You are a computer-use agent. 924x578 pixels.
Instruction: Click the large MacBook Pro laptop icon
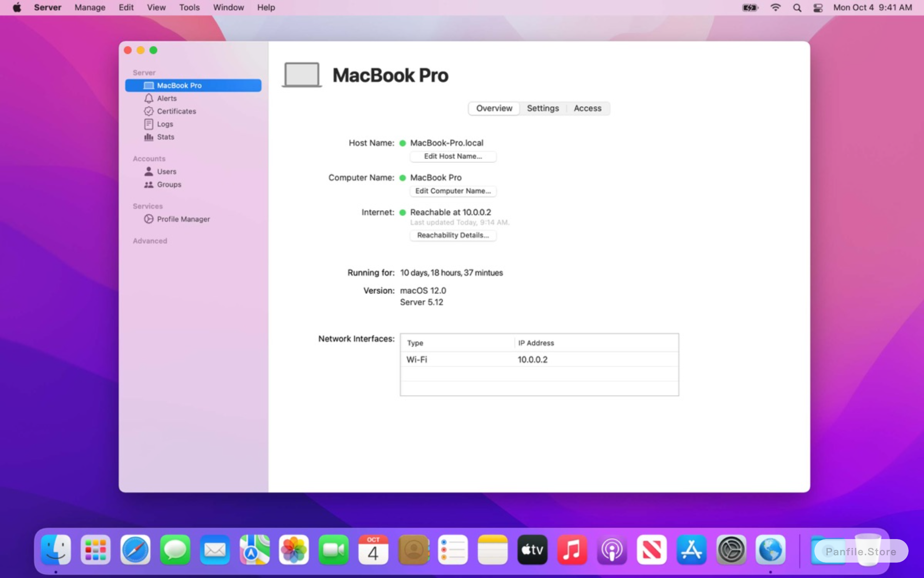[302, 75]
